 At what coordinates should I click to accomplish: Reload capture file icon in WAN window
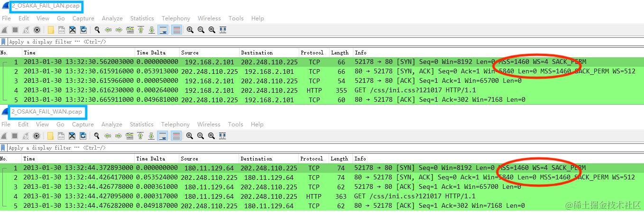83,136
